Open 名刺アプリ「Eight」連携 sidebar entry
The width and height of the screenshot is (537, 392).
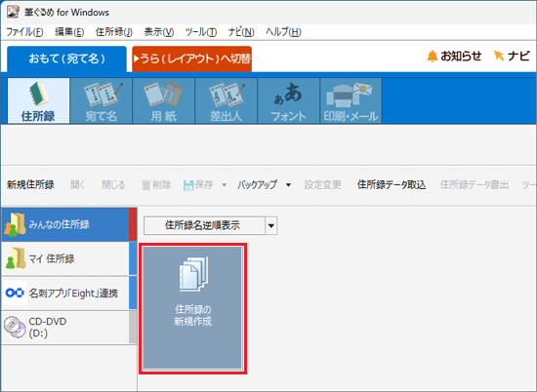pos(69,294)
